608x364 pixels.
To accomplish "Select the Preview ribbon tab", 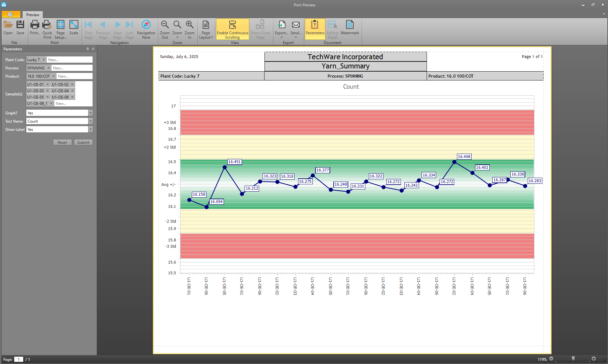I will 33,15.
